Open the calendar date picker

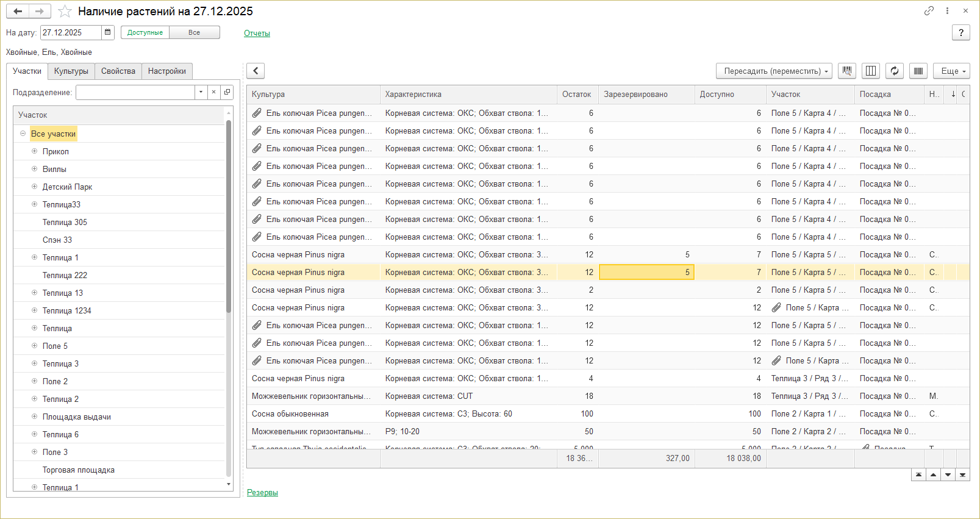[108, 32]
